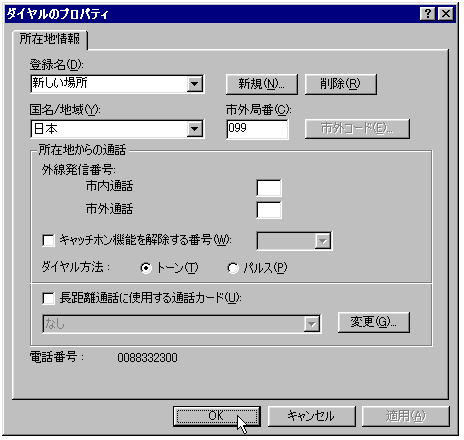Click the 新規(N)... button
Image resolution: width=464 pixels, height=440 pixels.
(x=262, y=84)
